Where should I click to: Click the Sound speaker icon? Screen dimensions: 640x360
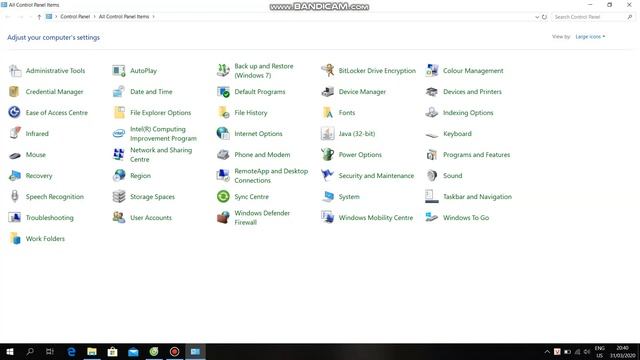(432, 176)
